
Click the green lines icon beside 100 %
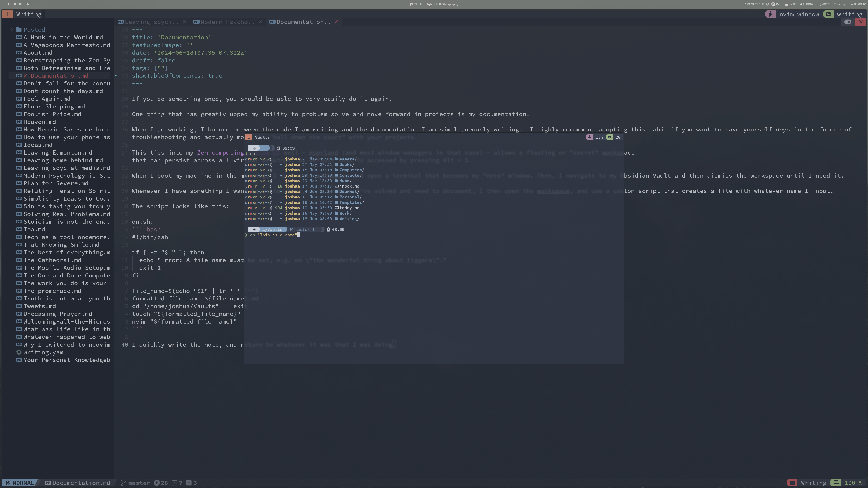(836, 483)
